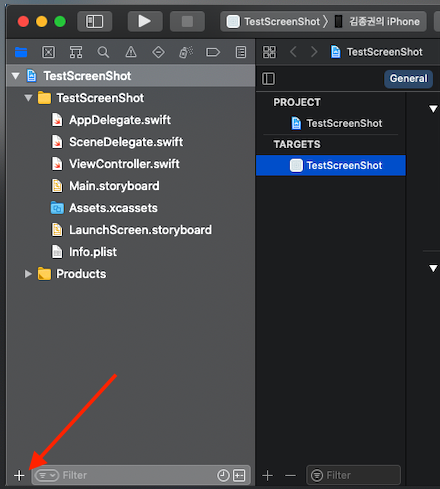Open the Project navigator folder icon

tap(21, 52)
